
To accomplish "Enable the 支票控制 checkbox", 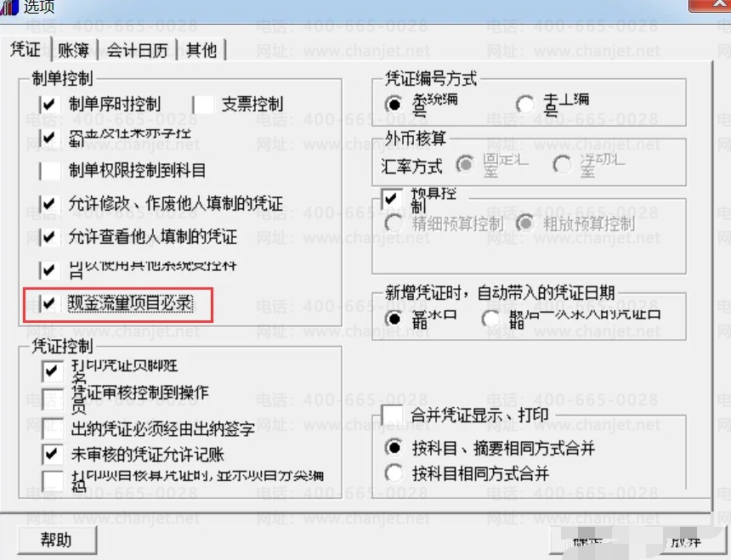I will (x=203, y=105).
